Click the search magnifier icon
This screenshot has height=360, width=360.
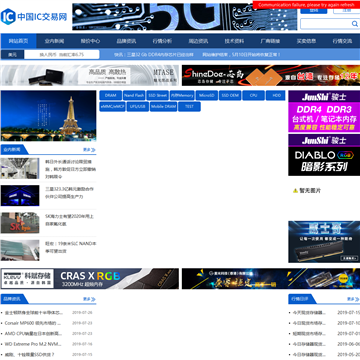pyautogui.click(x=354, y=24)
